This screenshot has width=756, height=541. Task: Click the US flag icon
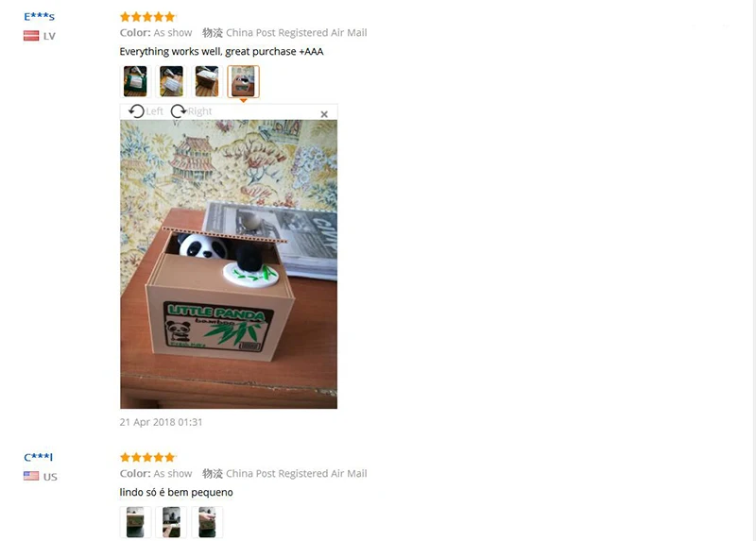click(x=31, y=476)
